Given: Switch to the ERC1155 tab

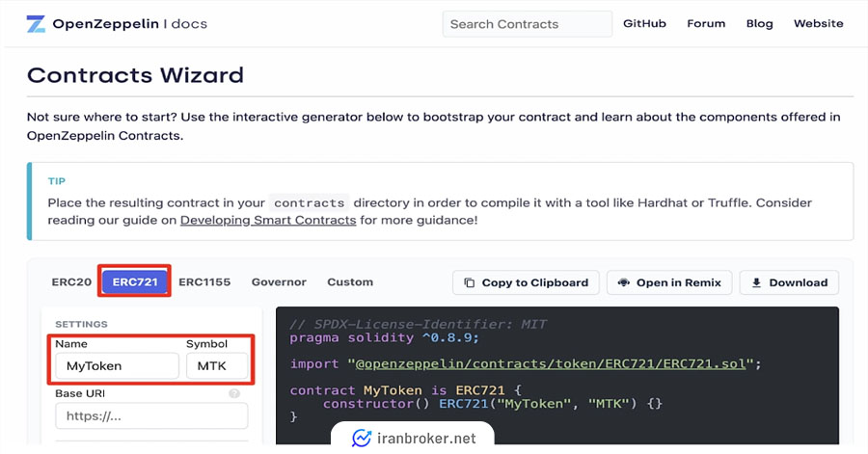Looking at the screenshot, I should pyautogui.click(x=204, y=282).
